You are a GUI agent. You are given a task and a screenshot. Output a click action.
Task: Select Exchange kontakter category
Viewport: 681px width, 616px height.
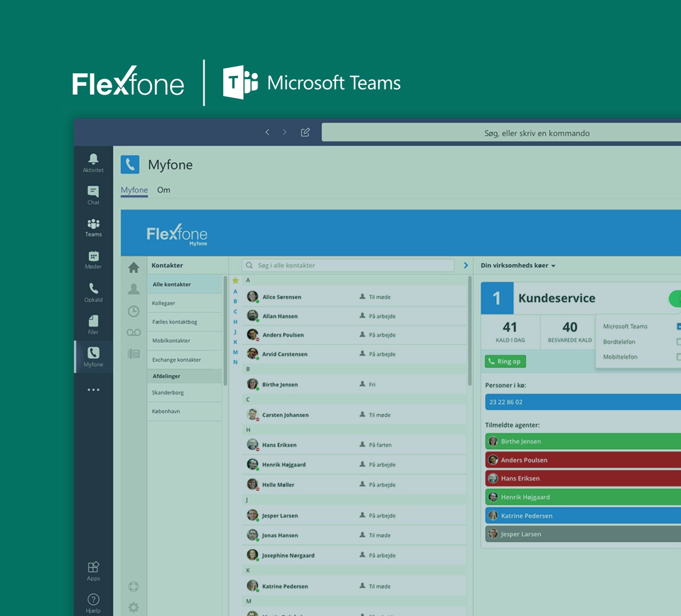(x=185, y=360)
